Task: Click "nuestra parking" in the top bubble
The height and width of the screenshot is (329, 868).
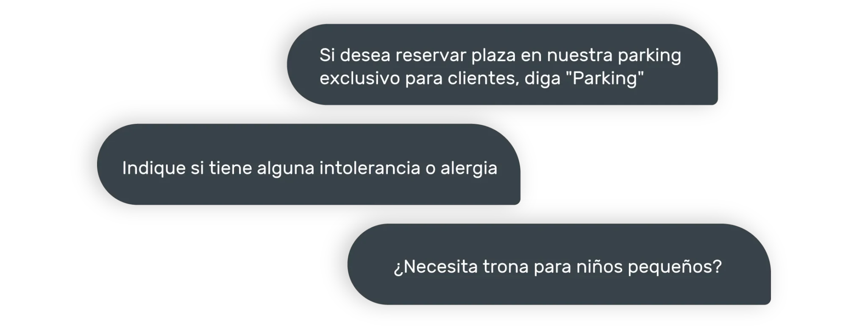Action: coord(614,56)
